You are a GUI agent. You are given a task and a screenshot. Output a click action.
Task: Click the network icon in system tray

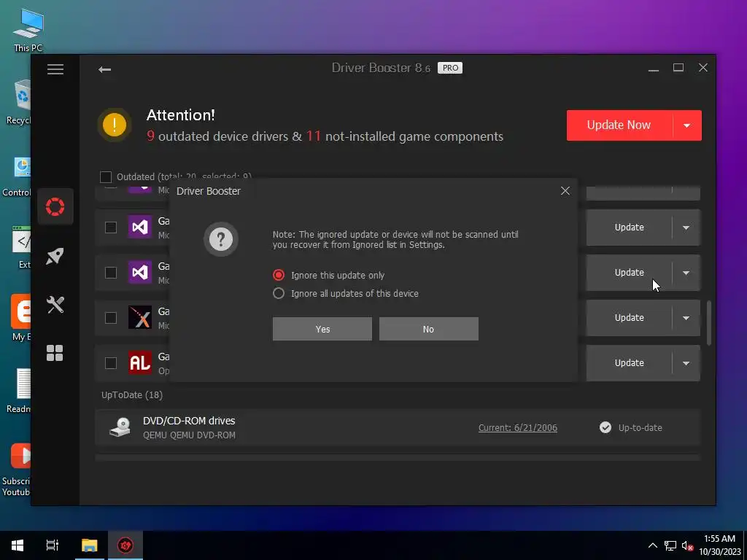670,545
